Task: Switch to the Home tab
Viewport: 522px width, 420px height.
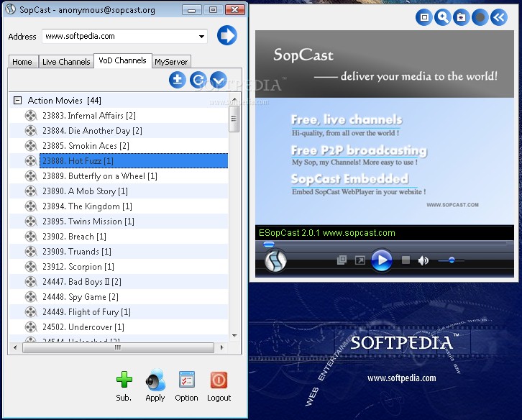Action: pos(22,62)
